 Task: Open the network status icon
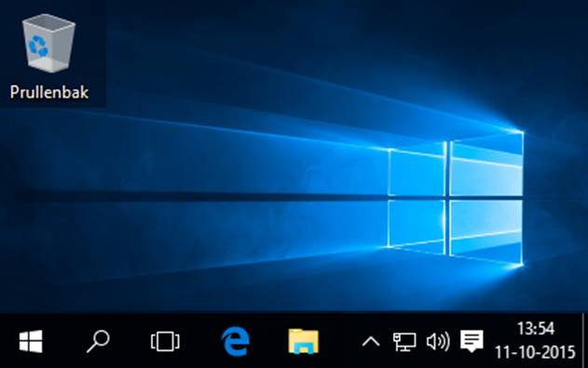tap(404, 341)
